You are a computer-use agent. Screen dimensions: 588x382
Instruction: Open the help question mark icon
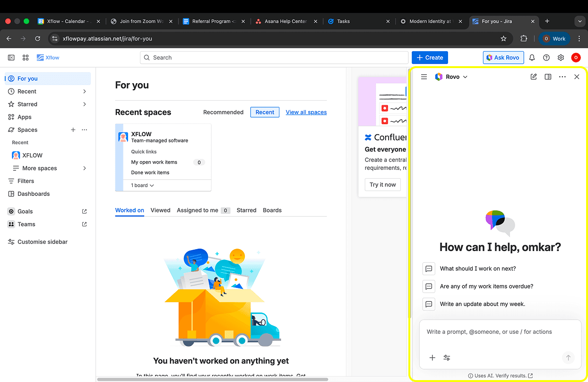(546, 58)
